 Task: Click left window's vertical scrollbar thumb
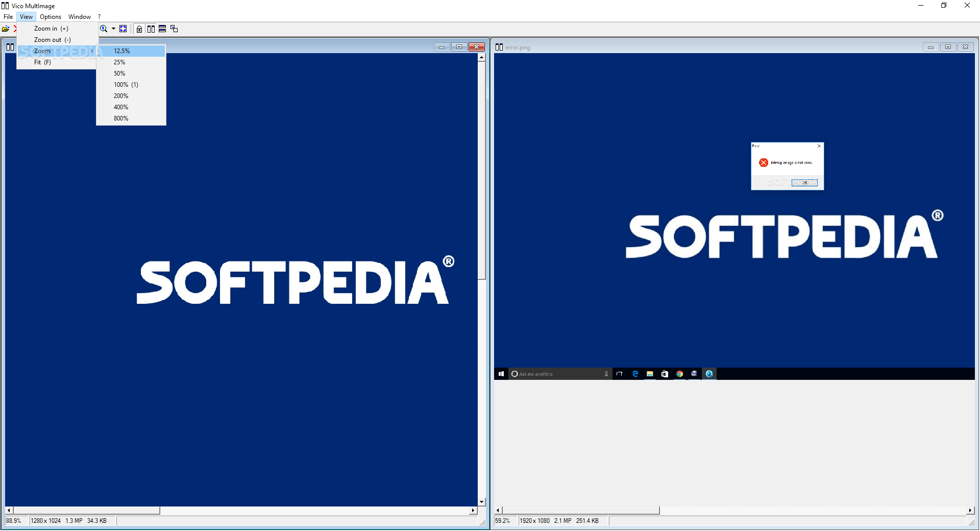[x=481, y=171]
